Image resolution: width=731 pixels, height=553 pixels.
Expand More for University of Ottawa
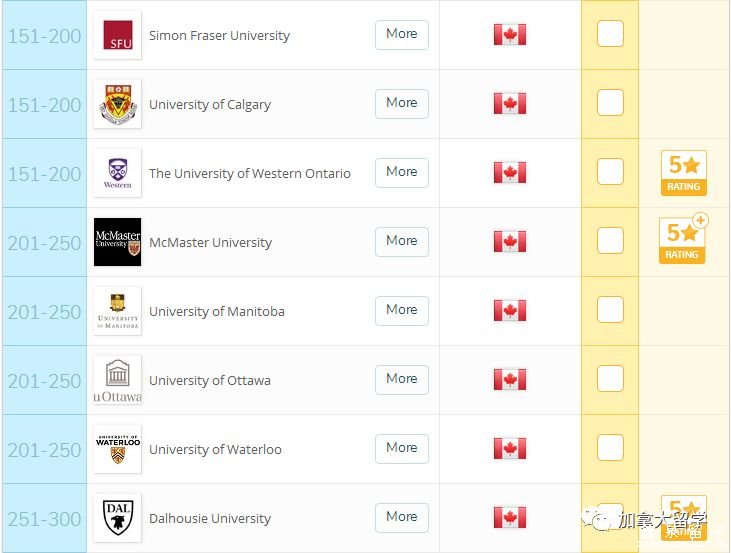[402, 380]
